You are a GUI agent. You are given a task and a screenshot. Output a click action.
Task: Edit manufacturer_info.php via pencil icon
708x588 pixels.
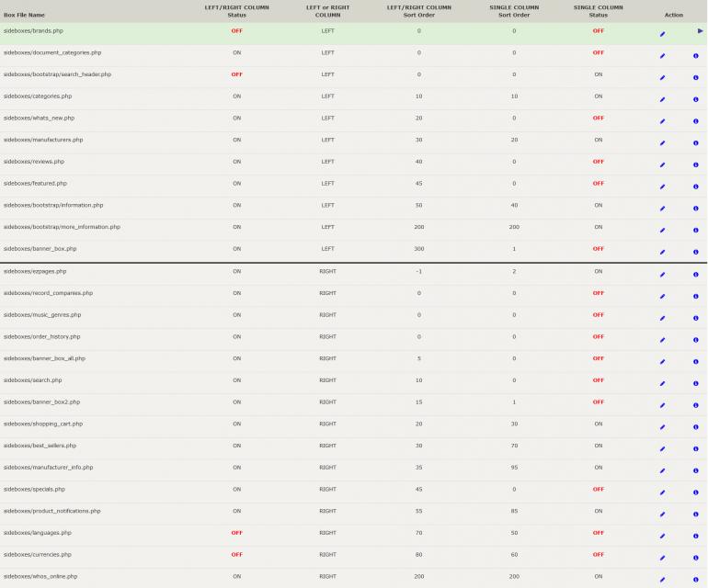[x=662, y=470]
